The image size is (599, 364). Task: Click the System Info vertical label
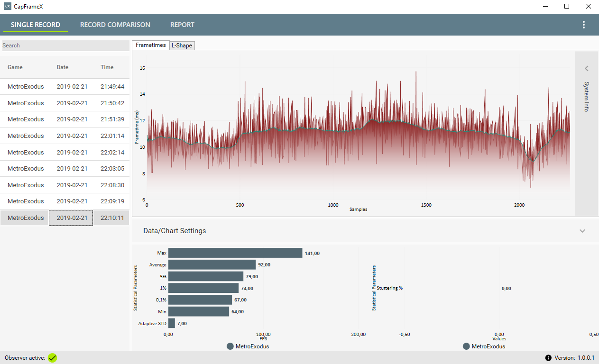pyautogui.click(x=587, y=97)
